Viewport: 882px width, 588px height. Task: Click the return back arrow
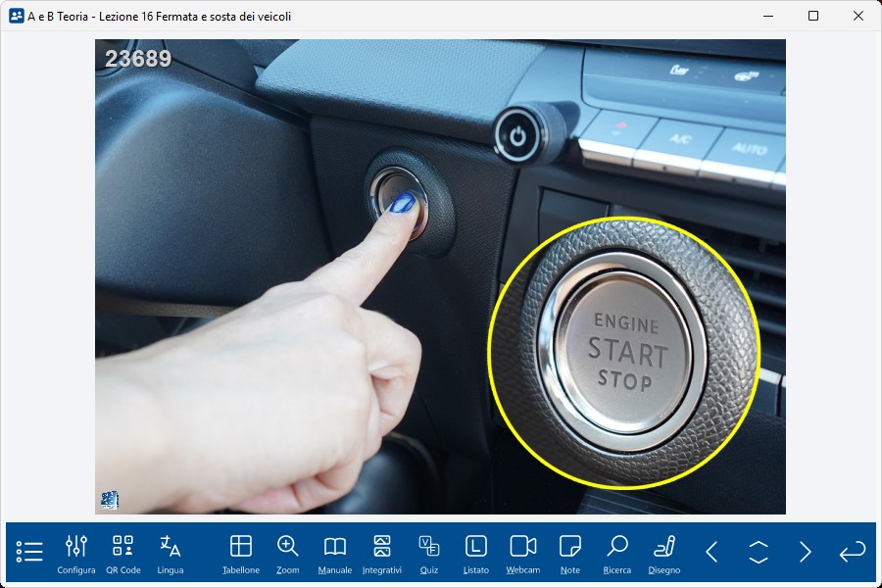coord(853,552)
